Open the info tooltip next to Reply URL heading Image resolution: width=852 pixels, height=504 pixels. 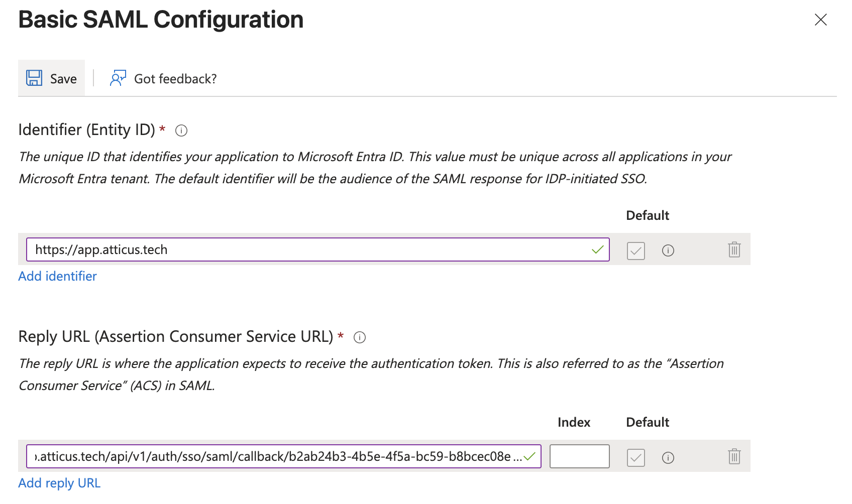click(360, 337)
